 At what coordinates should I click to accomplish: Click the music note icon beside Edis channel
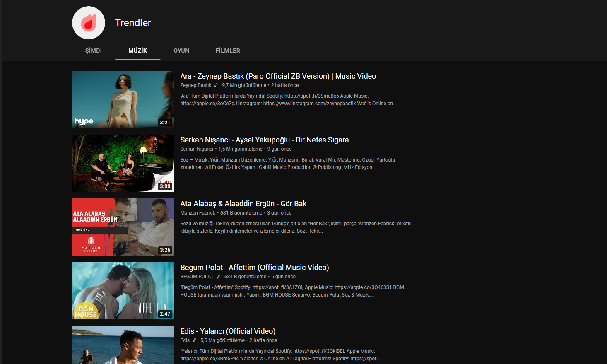click(x=194, y=340)
